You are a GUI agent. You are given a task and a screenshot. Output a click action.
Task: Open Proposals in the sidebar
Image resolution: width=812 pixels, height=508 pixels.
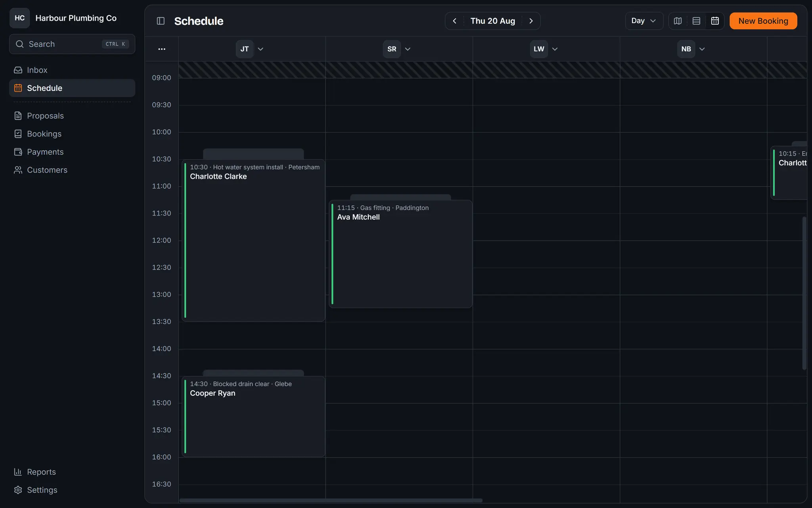[72, 116]
